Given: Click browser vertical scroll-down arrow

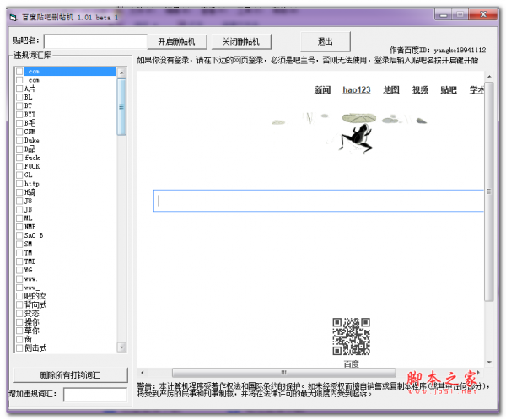Looking at the screenshot, I should tap(489, 362).
